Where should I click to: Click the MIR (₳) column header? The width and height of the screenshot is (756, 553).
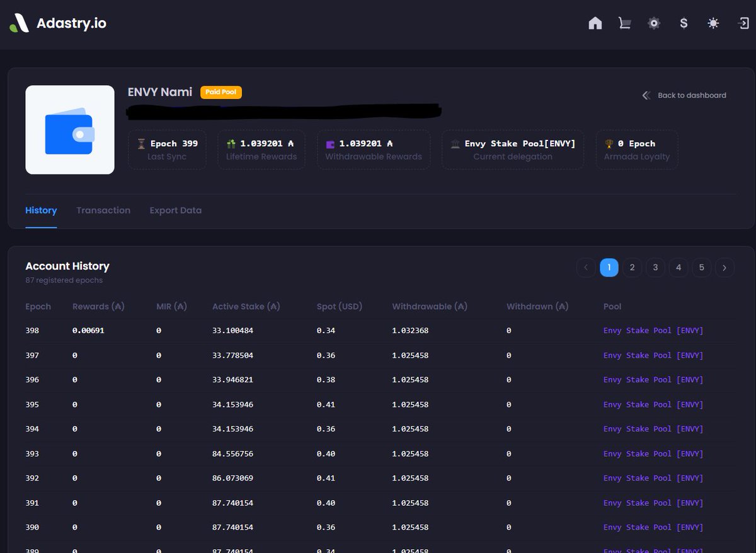[x=172, y=307]
